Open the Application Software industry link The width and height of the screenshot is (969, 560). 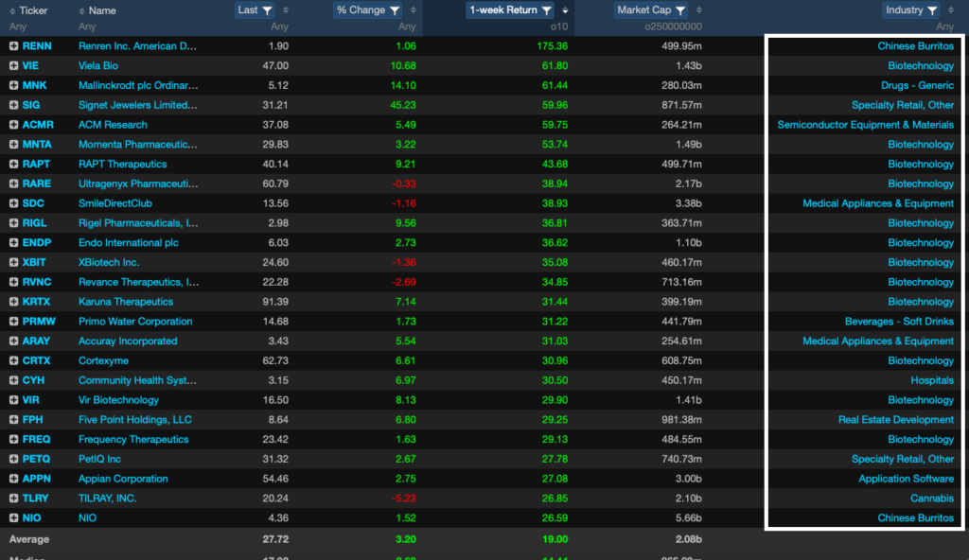(906, 479)
